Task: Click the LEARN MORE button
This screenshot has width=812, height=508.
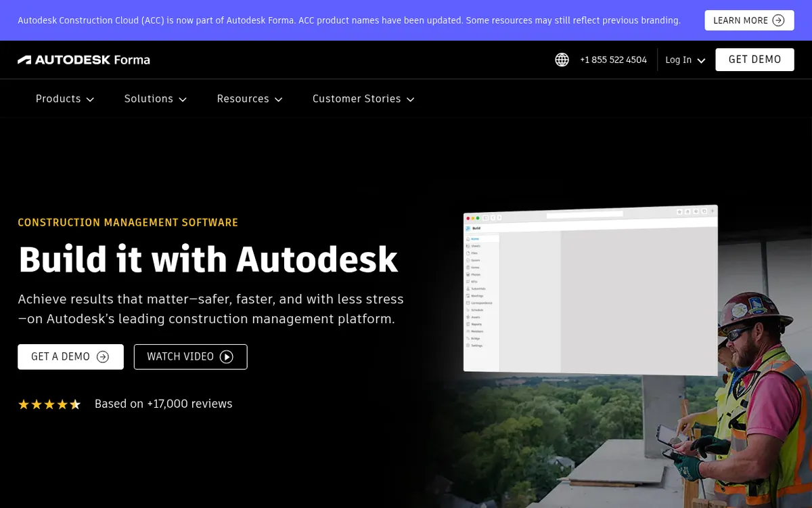Action: [x=749, y=20]
